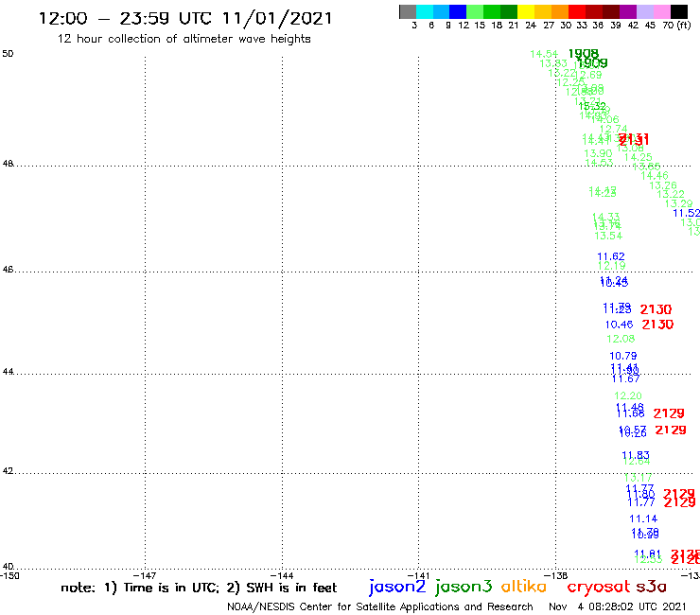Click subtitle '12 hour collection of altimeter wave heights'
Viewport: 700px width, 615px height.
click(184, 39)
